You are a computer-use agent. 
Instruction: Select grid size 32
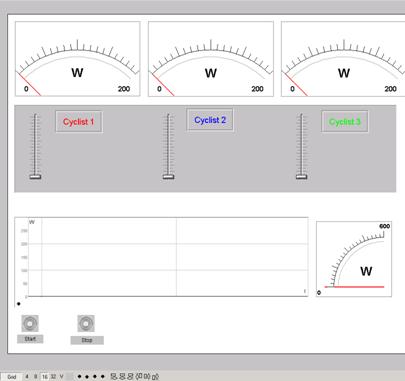(x=53, y=377)
